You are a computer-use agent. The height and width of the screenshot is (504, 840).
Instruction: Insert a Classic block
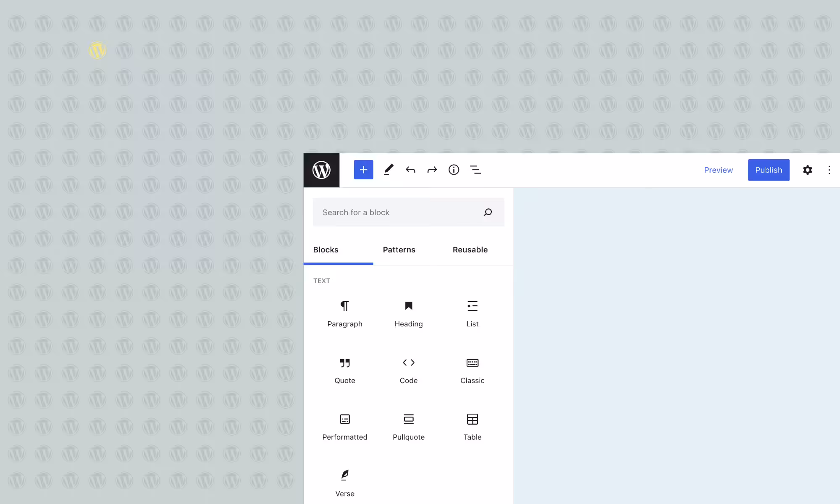[x=472, y=371]
